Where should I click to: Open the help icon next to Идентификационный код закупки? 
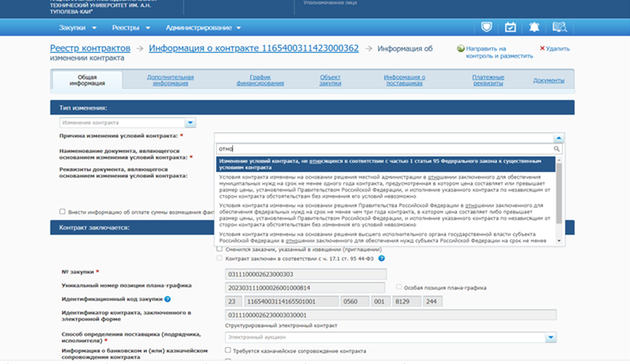click(168, 299)
